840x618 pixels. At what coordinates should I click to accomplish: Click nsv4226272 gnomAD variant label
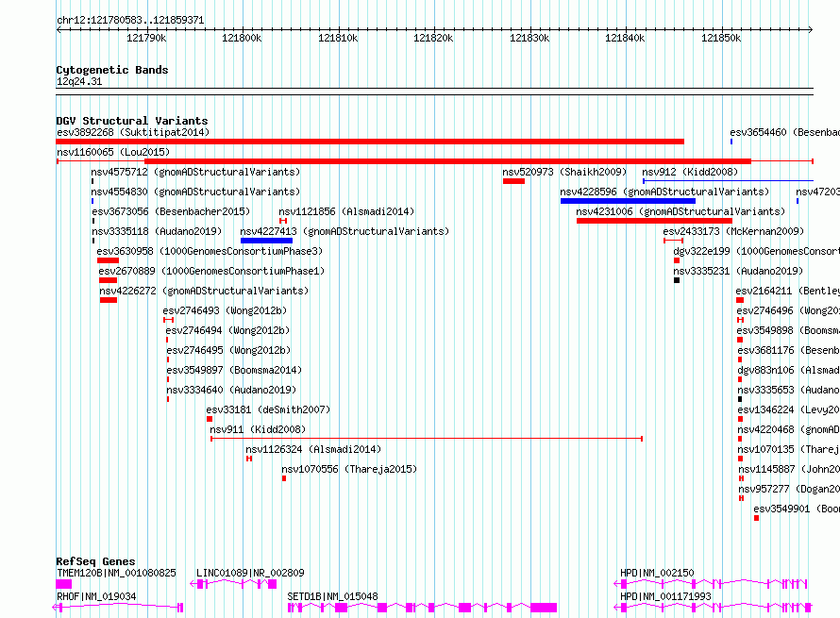[204, 291]
